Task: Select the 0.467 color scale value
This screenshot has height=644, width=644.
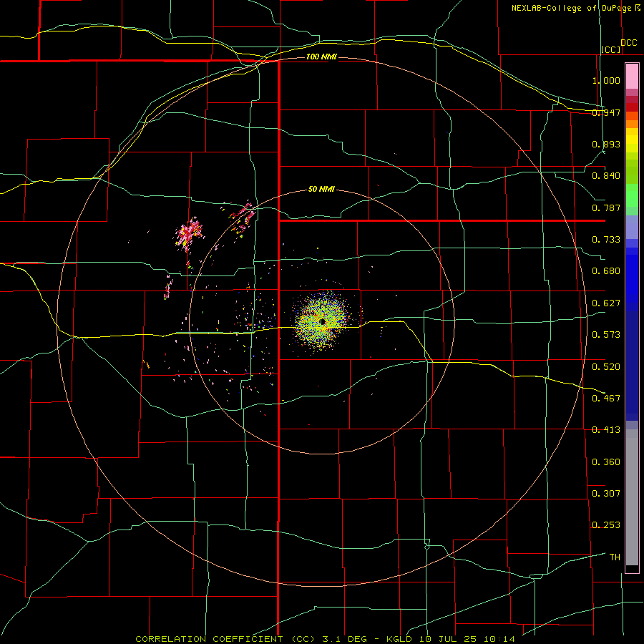Action: tap(606, 399)
